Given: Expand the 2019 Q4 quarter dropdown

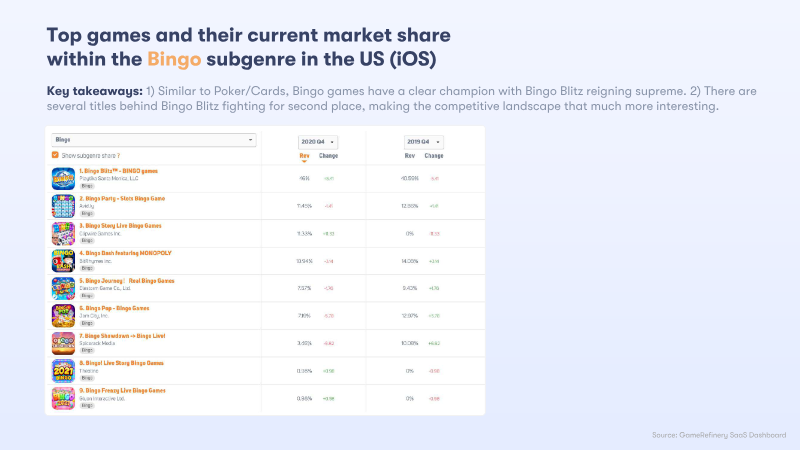Looking at the screenshot, I should [x=423, y=142].
